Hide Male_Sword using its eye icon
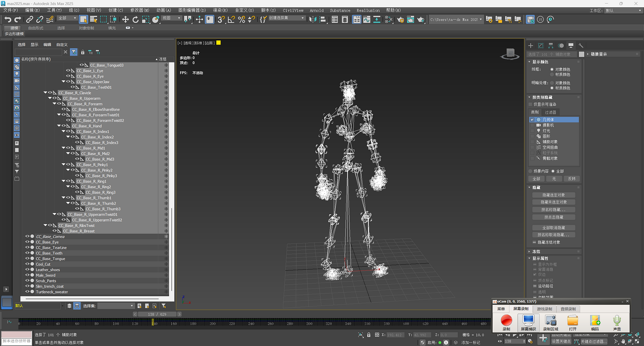Viewport: 644px width, 346px height. tap(27, 275)
